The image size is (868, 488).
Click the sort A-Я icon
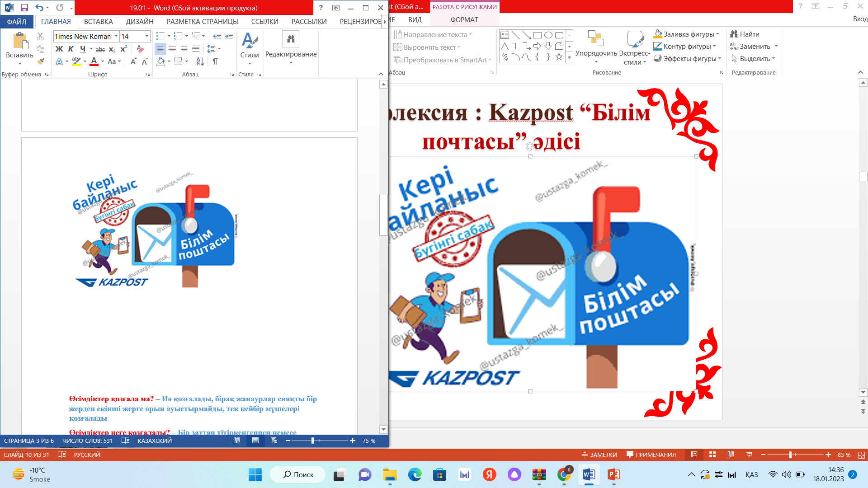click(x=200, y=61)
